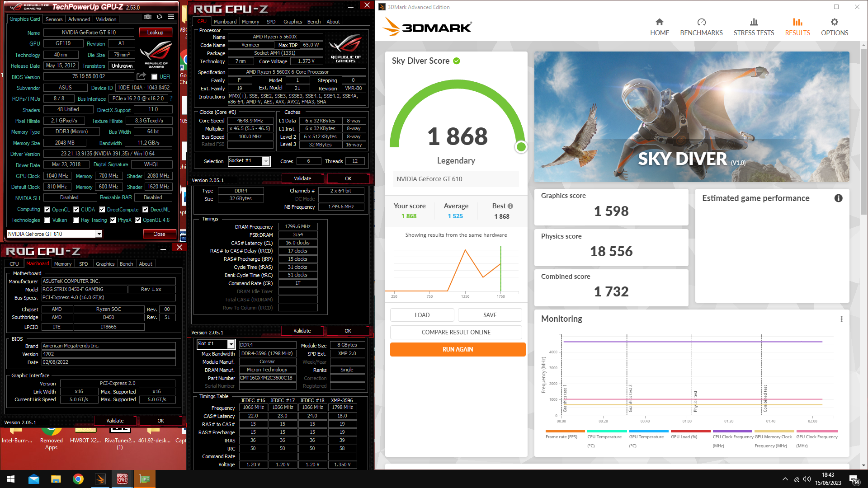Open the Bus Interface question mark help
Image resolution: width=868 pixels, height=488 pixels.
tap(171, 99)
